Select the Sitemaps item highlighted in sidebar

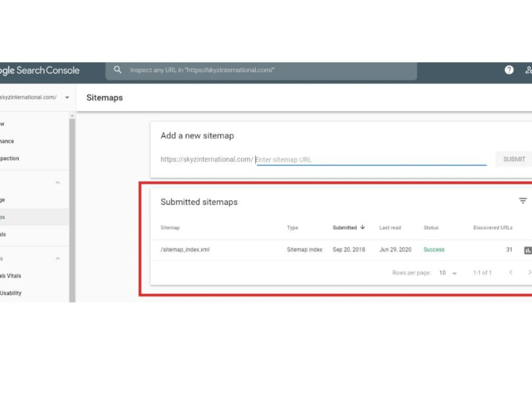34,217
